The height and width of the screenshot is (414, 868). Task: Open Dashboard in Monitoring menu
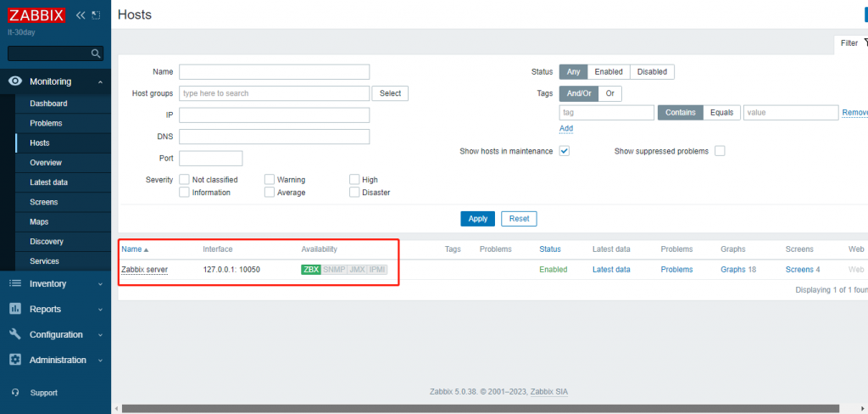pos(63,103)
